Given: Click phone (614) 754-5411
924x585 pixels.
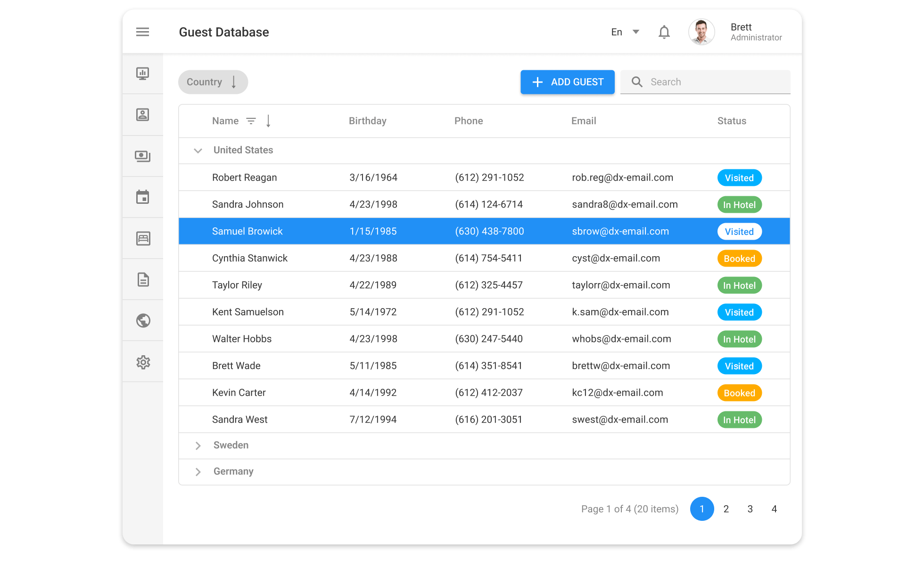Looking at the screenshot, I should [x=488, y=258].
